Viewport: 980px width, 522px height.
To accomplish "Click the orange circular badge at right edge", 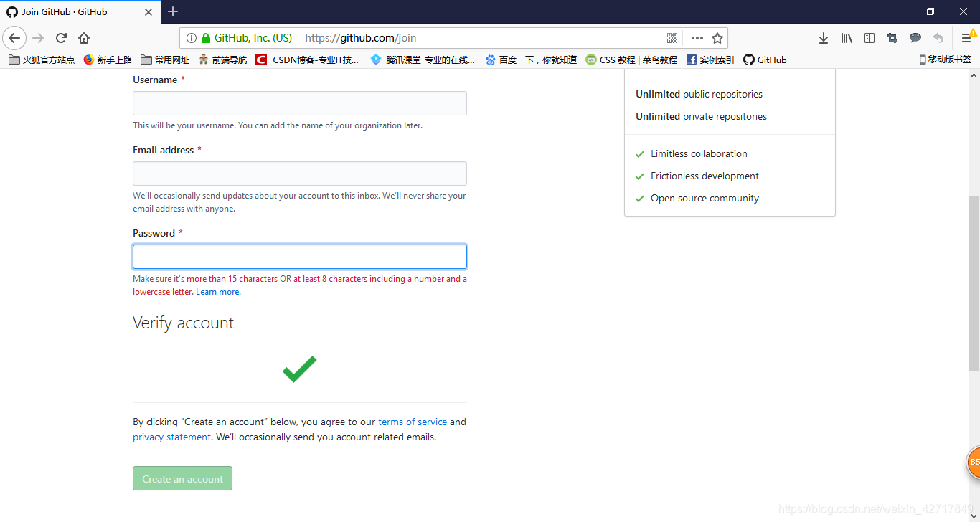I will click(x=974, y=462).
